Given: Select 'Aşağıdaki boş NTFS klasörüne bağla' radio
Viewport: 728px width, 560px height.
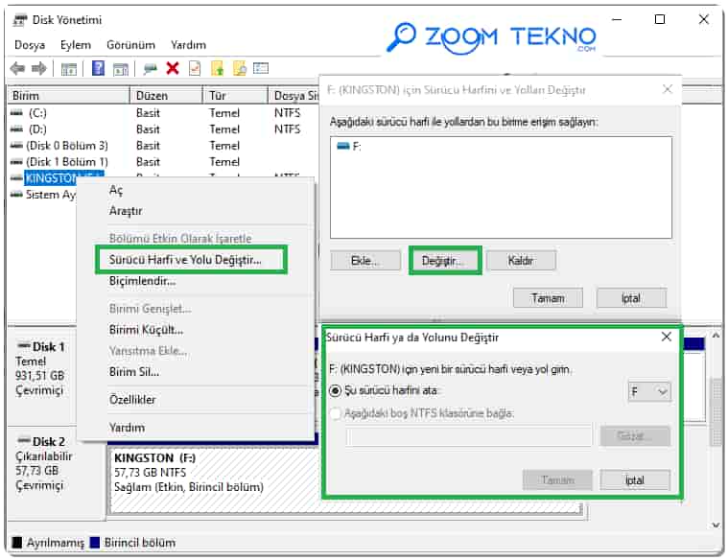Looking at the screenshot, I should click(335, 412).
